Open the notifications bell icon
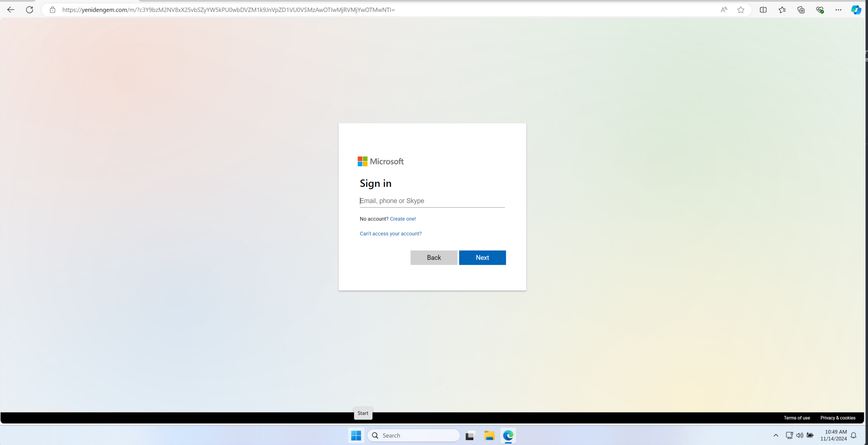Image resolution: width=868 pixels, height=445 pixels. coord(854,435)
